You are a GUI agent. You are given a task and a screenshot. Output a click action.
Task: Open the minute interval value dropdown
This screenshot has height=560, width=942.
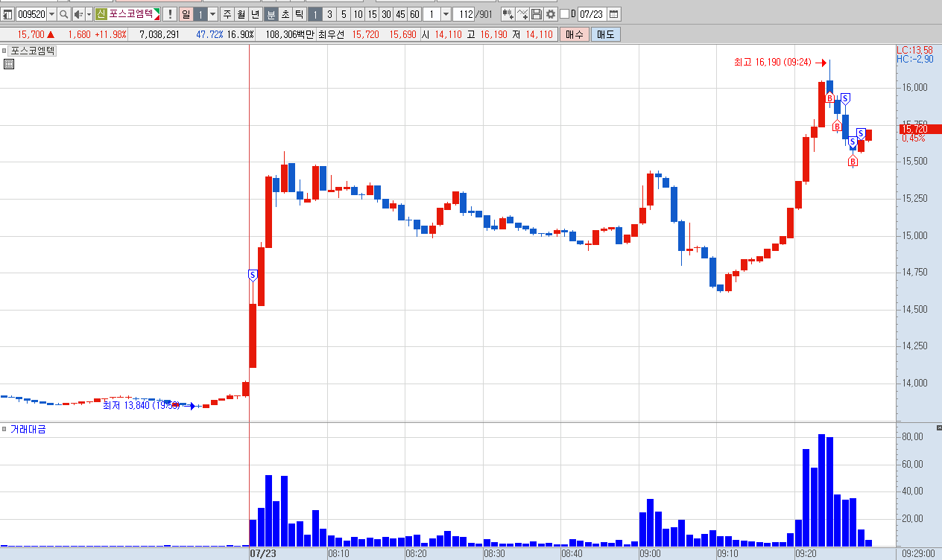click(x=446, y=14)
